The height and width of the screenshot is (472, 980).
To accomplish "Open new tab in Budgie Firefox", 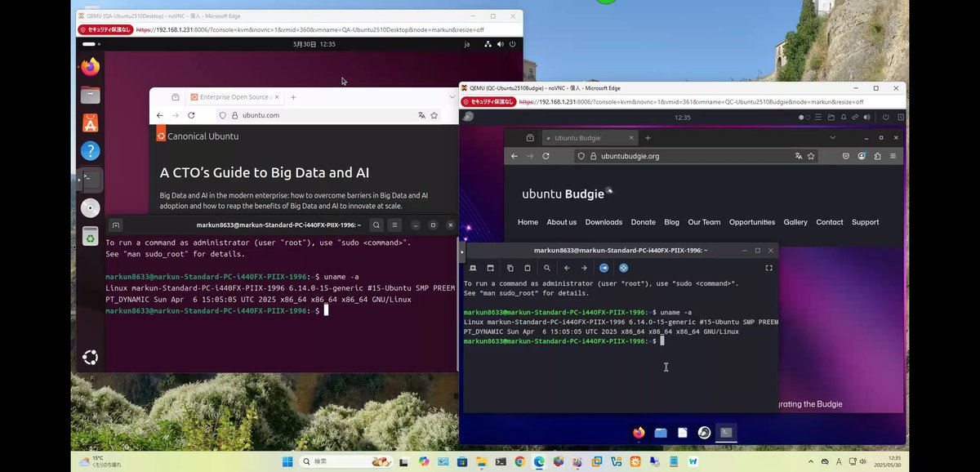I will [648, 138].
